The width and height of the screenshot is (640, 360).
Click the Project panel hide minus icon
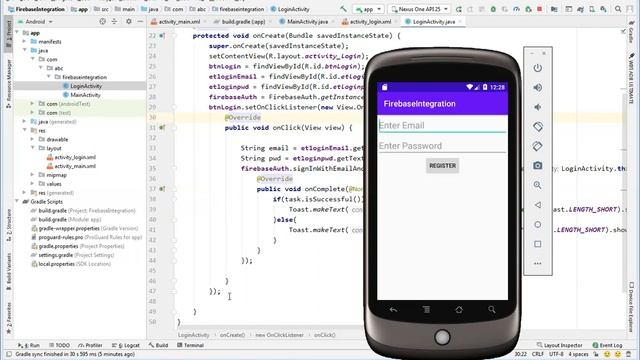click(140, 21)
